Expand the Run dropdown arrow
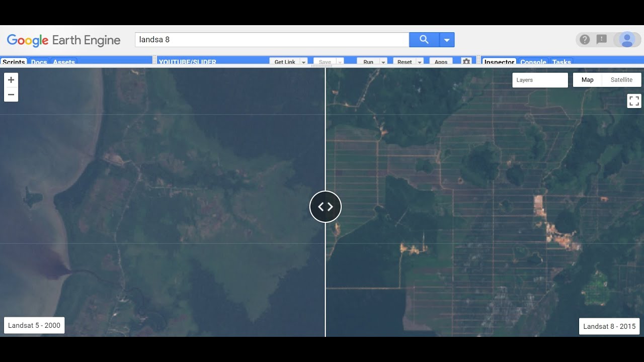The image size is (644, 362). 383,62
